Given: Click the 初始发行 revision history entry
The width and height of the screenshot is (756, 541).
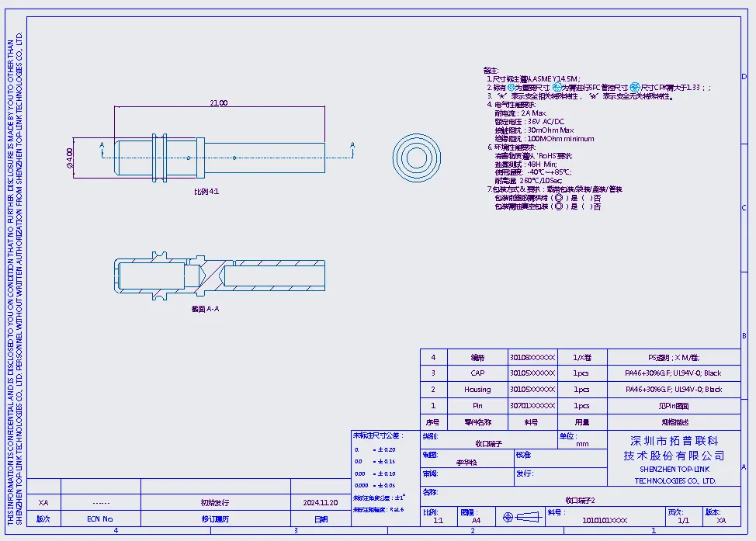Looking at the screenshot, I should (205, 503).
